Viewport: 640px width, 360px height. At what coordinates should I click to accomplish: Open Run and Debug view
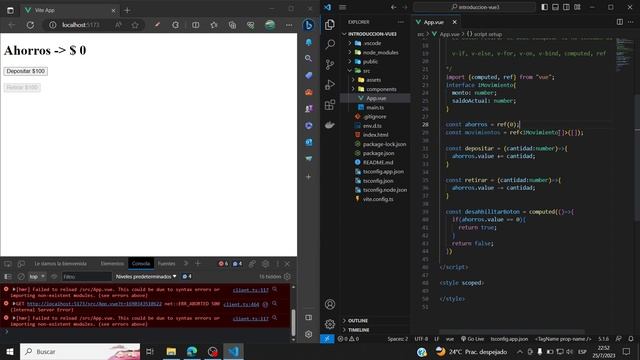[x=330, y=84]
